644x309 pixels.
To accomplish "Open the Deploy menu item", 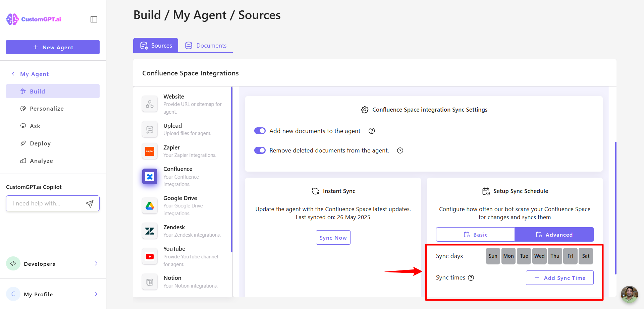I will pos(53,143).
